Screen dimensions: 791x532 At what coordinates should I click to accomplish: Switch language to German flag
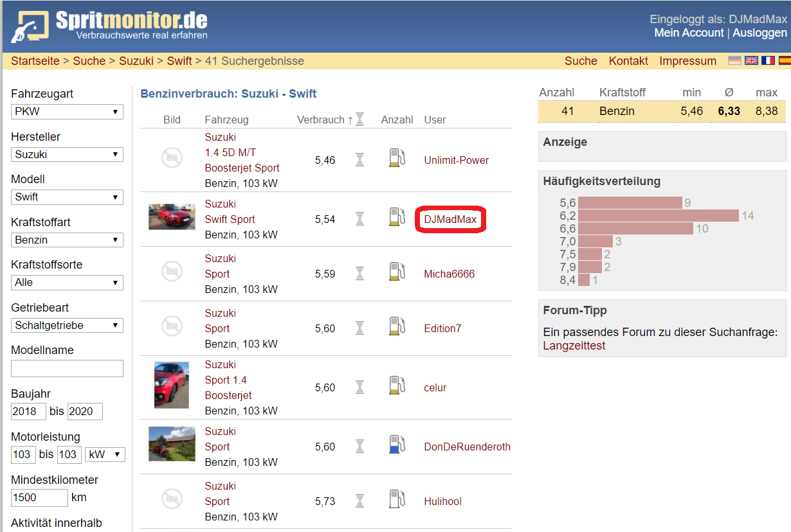click(x=734, y=60)
